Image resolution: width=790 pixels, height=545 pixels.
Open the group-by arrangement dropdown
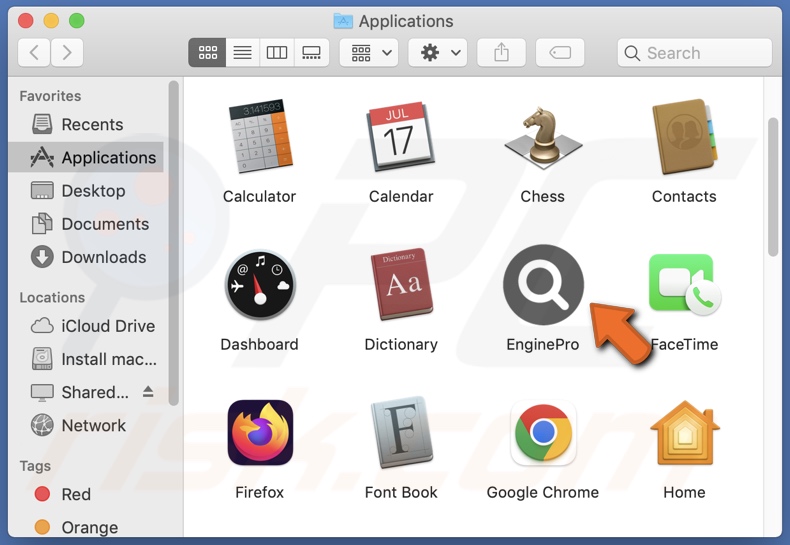tap(369, 52)
